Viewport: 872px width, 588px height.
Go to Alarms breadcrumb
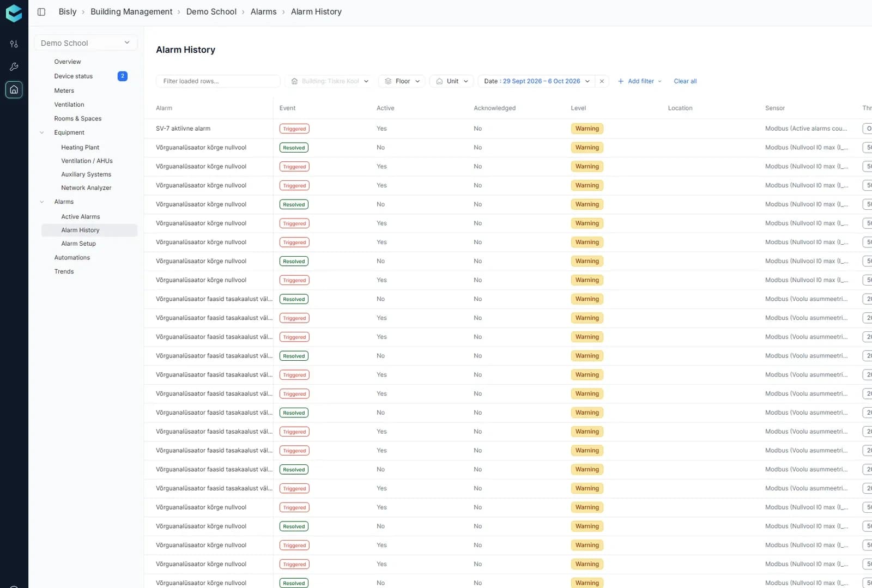tap(264, 11)
